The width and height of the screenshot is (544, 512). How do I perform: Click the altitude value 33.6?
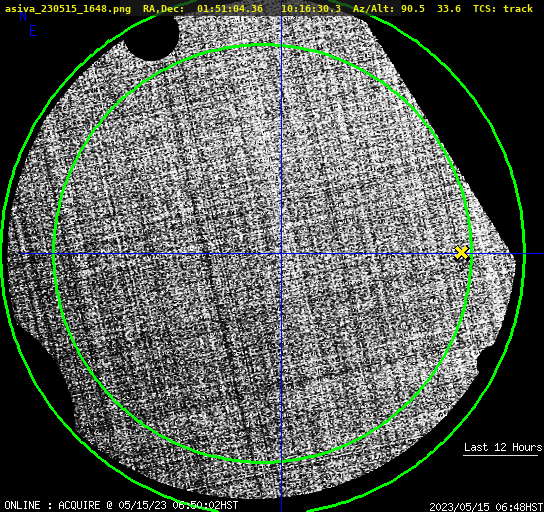click(449, 8)
